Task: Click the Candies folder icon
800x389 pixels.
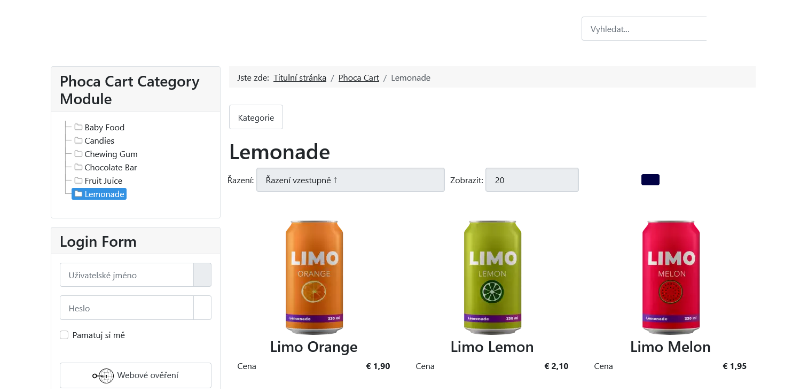Action: click(x=78, y=140)
